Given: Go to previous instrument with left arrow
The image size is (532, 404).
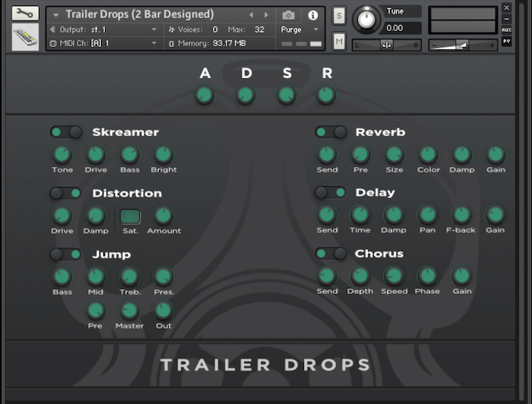Looking at the screenshot, I should coord(251,15).
